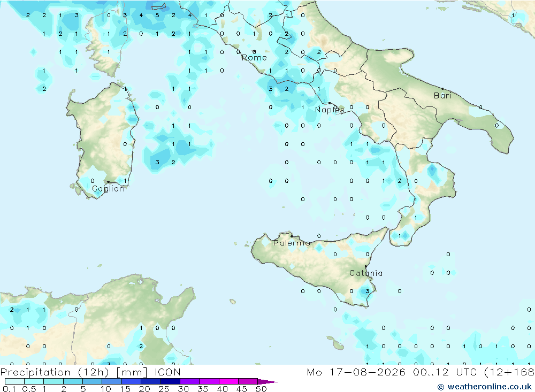
Task: Click the legend value label '0.5'
Action: 29,389
